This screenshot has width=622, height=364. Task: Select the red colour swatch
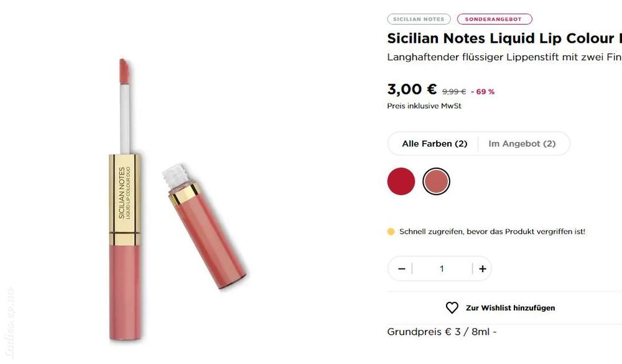pyautogui.click(x=401, y=181)
